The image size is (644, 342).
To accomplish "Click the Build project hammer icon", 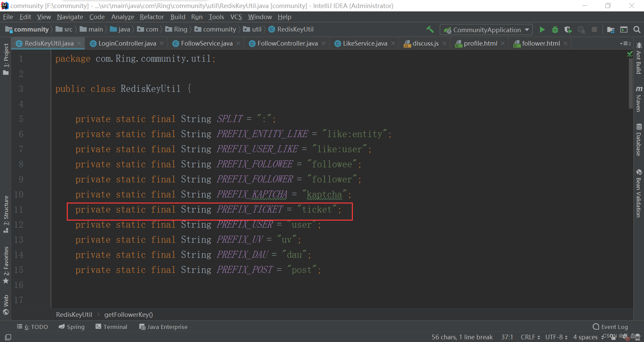I will pyautogui.click(x=430, y=30).
